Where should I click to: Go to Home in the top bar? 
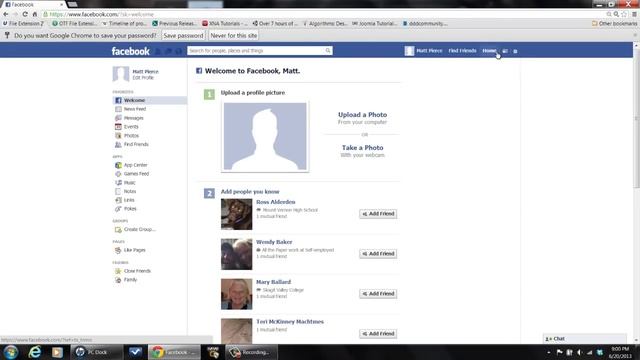click(489, 51)
